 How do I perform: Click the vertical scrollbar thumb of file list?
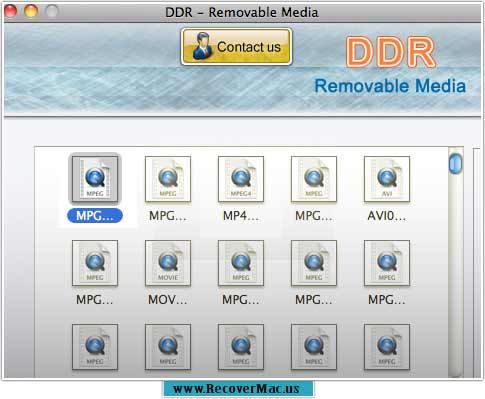click(455, 163)
